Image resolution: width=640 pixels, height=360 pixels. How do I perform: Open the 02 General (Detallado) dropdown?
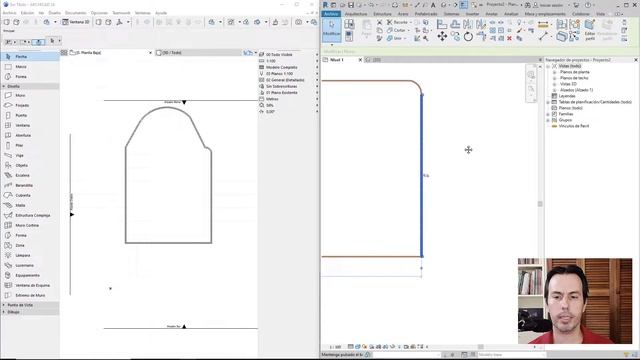pos(288,80)
